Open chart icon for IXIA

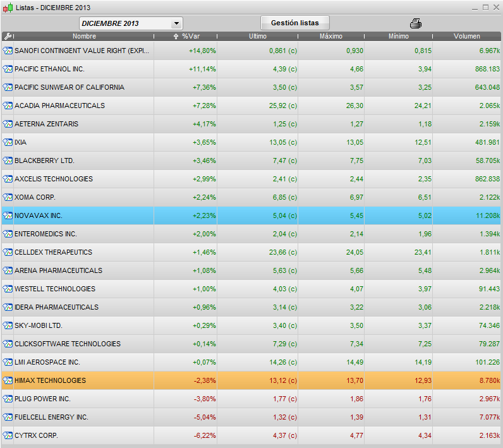8,142
